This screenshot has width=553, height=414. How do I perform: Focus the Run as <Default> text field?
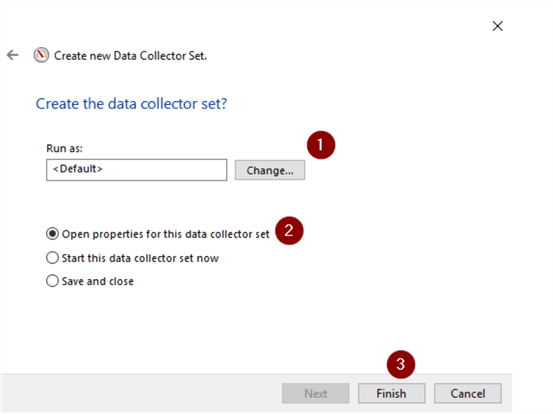coord(136,170)
